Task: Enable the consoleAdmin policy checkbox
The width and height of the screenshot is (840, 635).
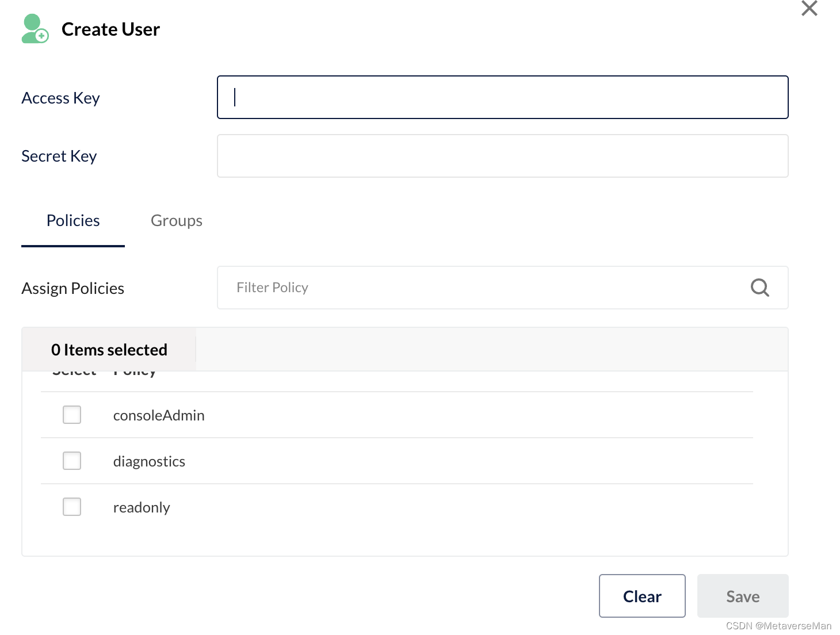Action: [x=72, y=415]
